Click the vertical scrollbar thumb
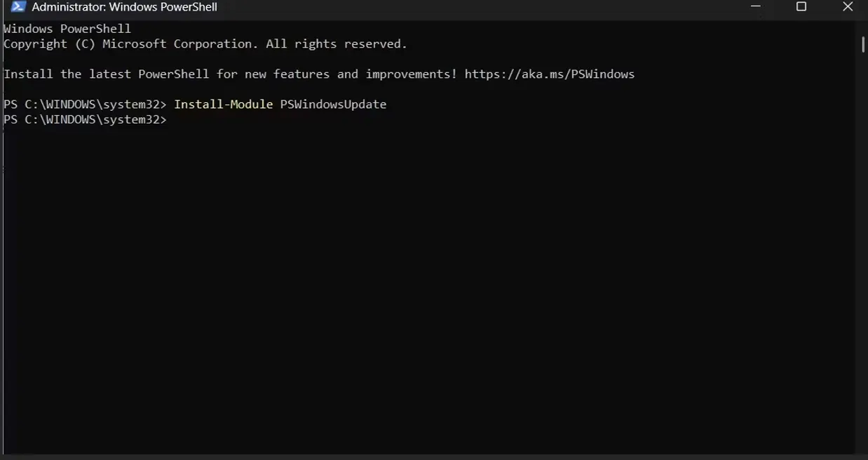This screenshot has height=460, width=868. click(863, 43)
